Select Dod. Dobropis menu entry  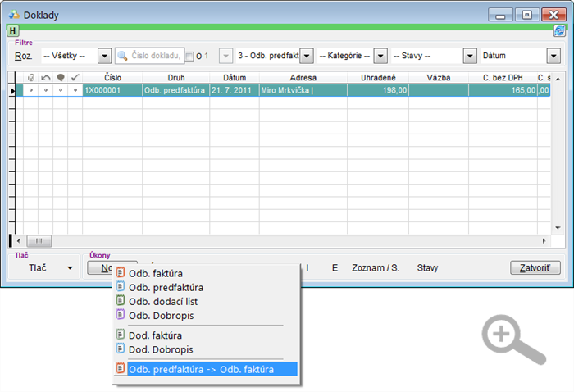205,349
